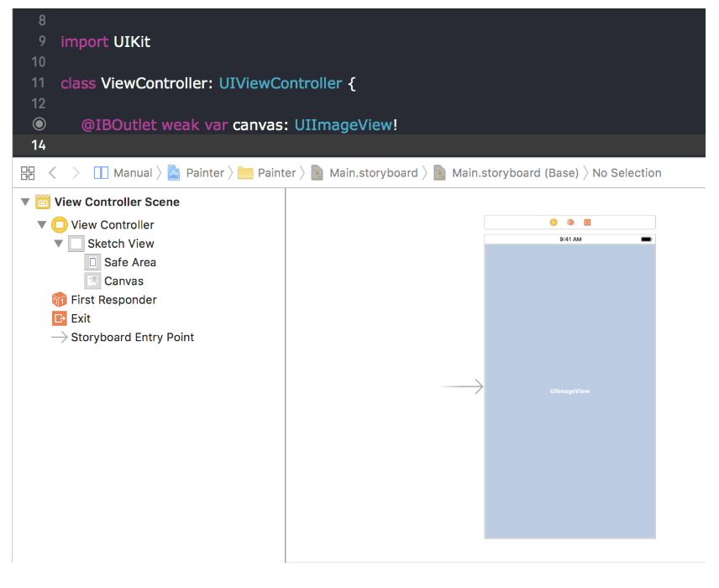Screen dimensions: 719x588
Task: Click the yellow View Controller icon in outline
Action: [59, 224]
